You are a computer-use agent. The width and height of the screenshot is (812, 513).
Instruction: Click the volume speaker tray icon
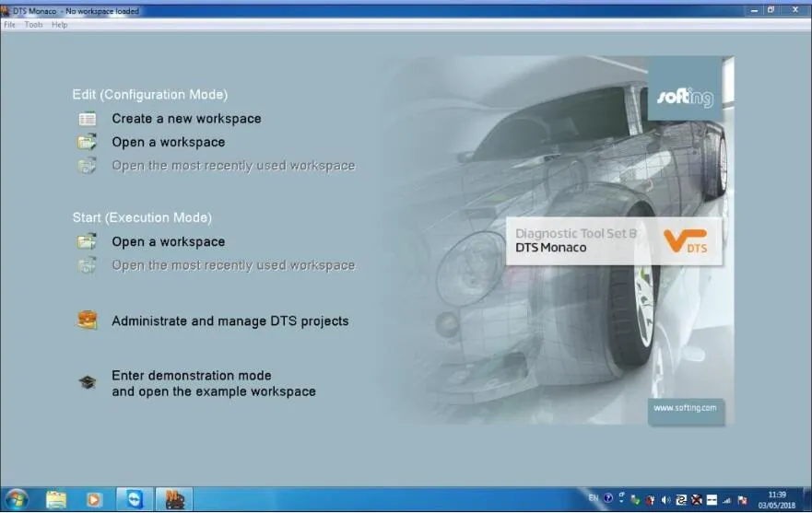(x=666, y=499)
